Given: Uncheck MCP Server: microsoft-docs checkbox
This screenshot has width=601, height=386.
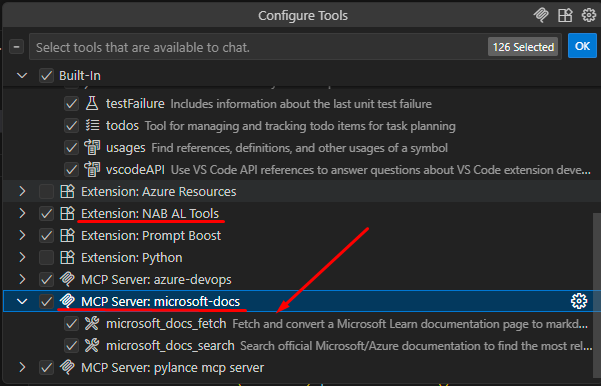Looking at the screenshot, I should tap(46, 301).
